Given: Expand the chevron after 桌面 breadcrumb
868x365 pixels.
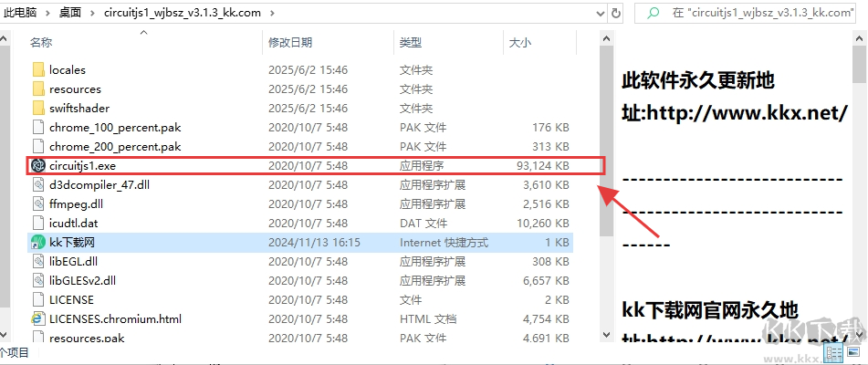Looking at the screenshot, I should tap(92, 13).
